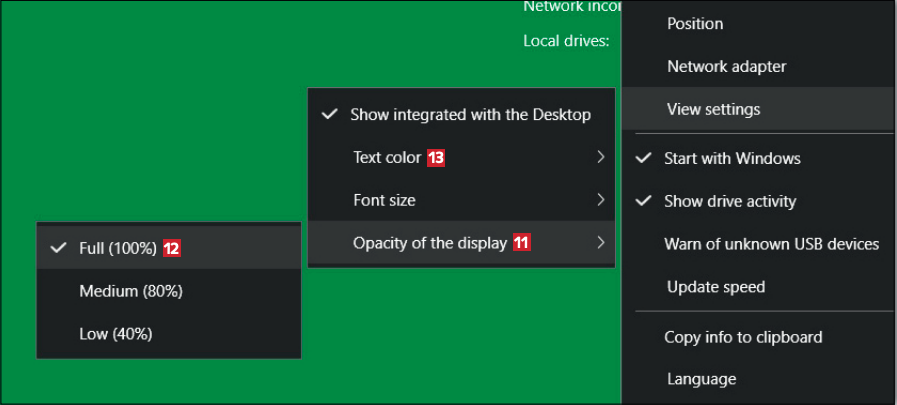Enable Warn of unknown USB devices
The height and width of the screenshot is (405, 897).
coord(771,244)
